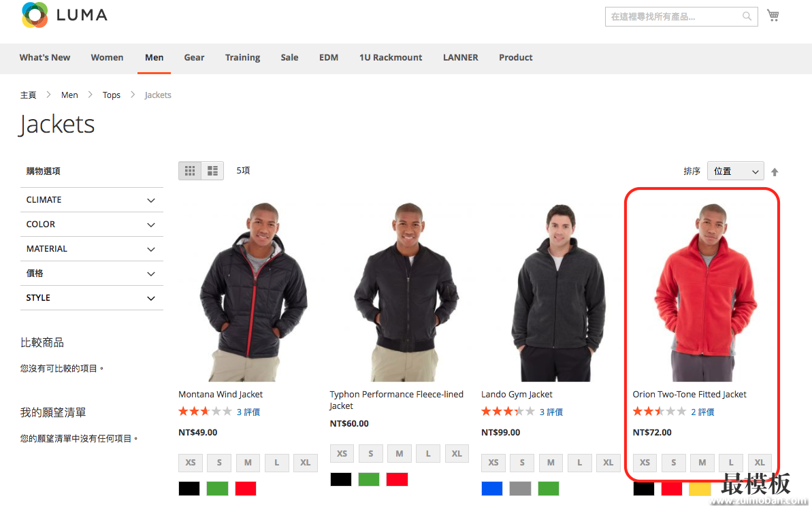The width and height of the screenshot is (812, 509).
Task: Select size M for Montana Wind Jacket
Action: pyautogui.click(x=248, y=463)
